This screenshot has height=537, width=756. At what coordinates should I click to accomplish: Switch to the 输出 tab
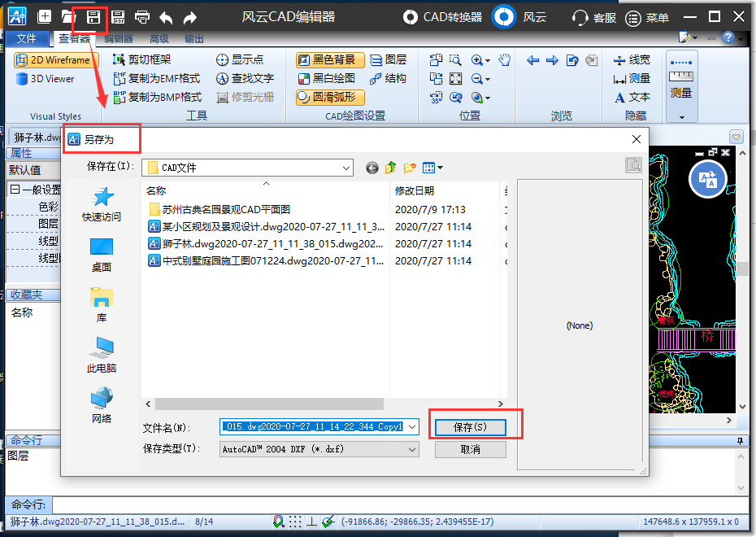[193, 38]
